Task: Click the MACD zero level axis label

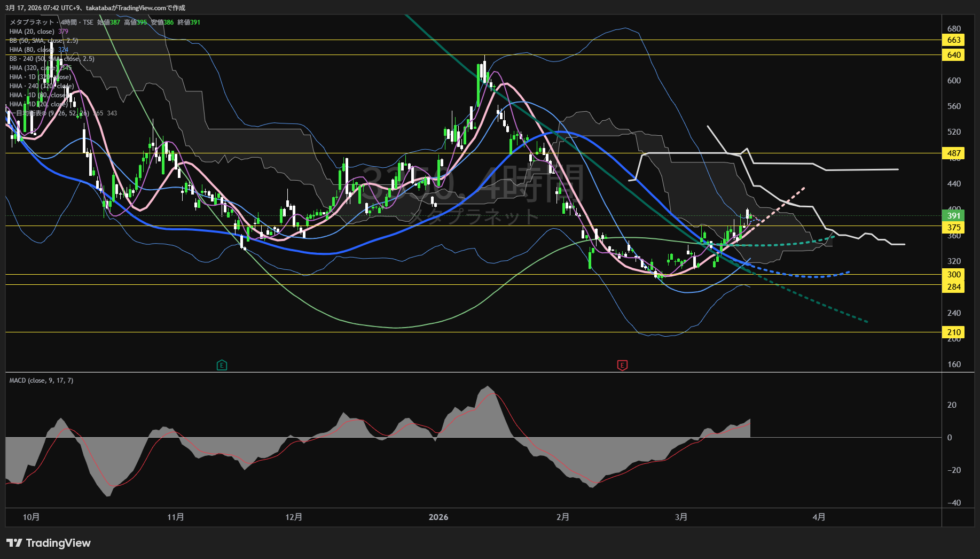Action: click(x=950, y=438)
